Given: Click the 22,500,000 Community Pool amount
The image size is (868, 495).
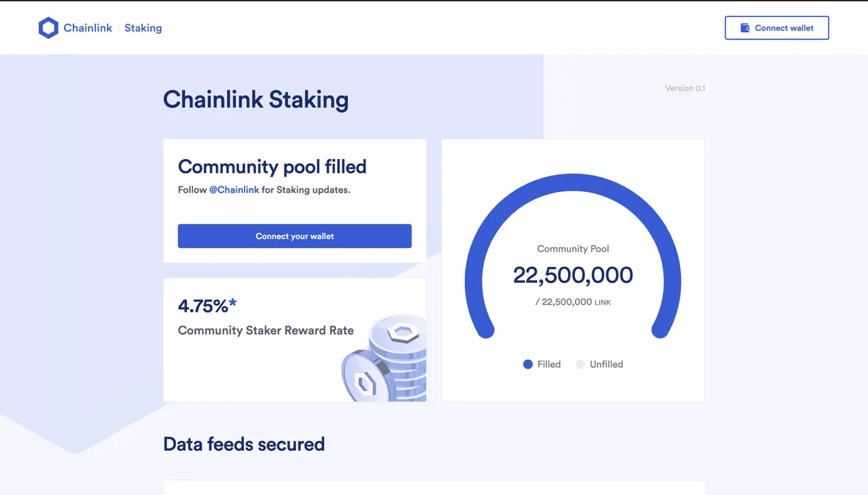Looking at the screenshot, I should (x=572, y=275).
